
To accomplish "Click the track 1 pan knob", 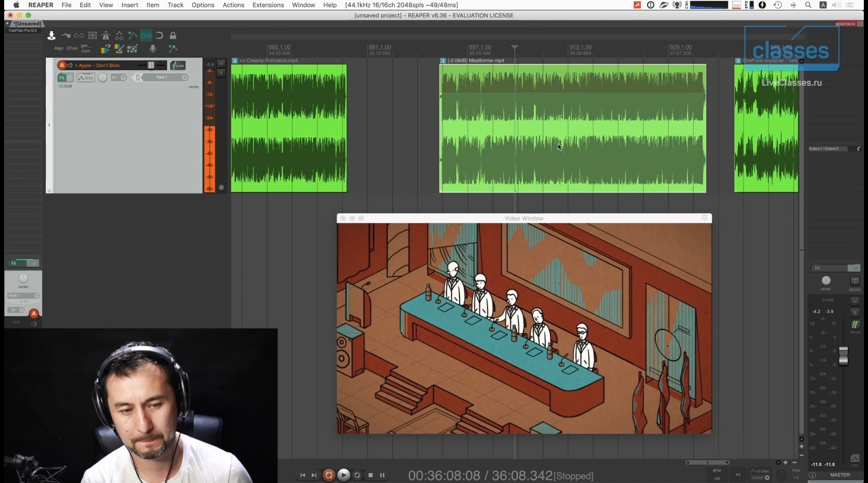I will point(103,77).
